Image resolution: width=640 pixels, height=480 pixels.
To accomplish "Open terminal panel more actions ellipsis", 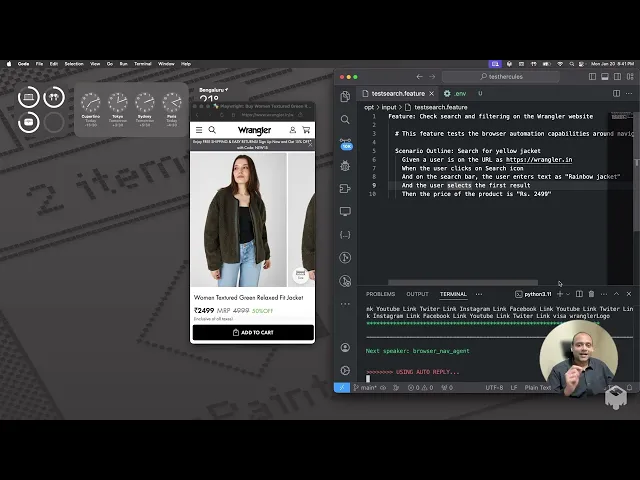I will click(x=604, y=294).
